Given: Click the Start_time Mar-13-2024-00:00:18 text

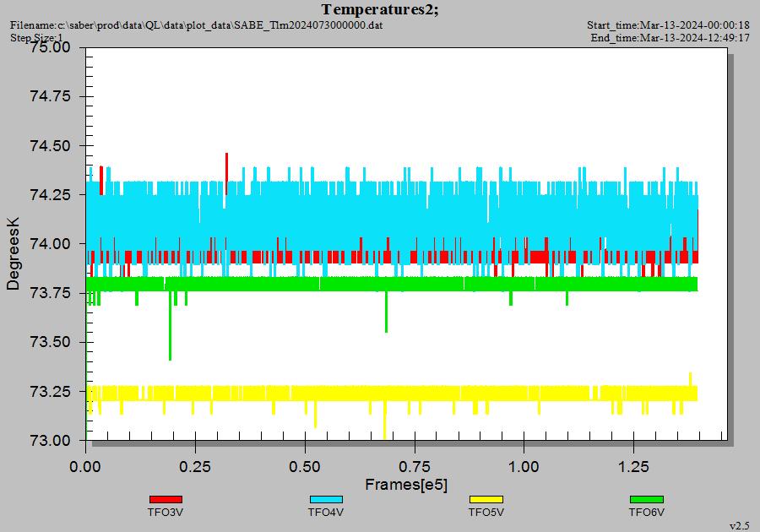Looking at the screenshot, I should (x=669, y=24).
